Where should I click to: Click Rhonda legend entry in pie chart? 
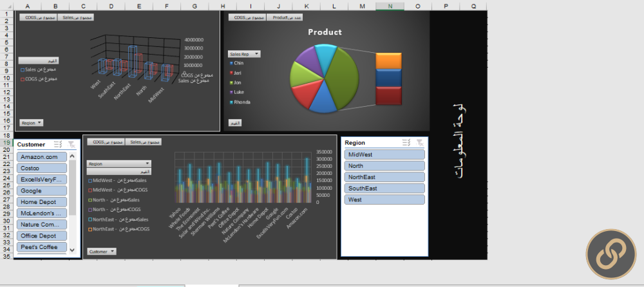240,102
